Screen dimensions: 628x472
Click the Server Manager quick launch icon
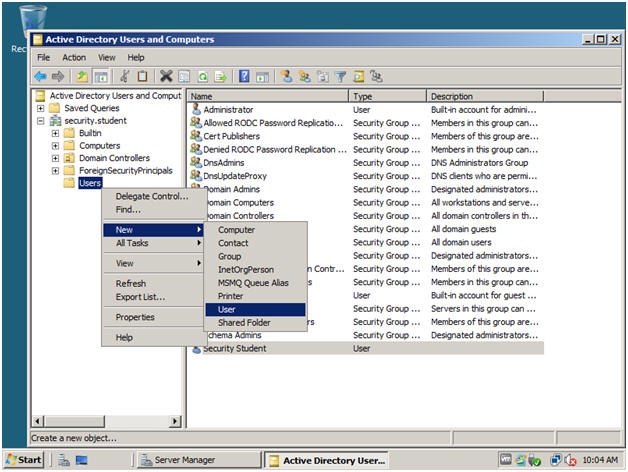pos(64,460)
